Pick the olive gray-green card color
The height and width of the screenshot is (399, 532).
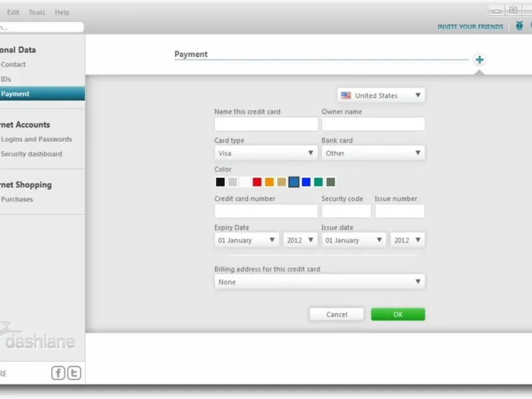(x=331, y=182)
